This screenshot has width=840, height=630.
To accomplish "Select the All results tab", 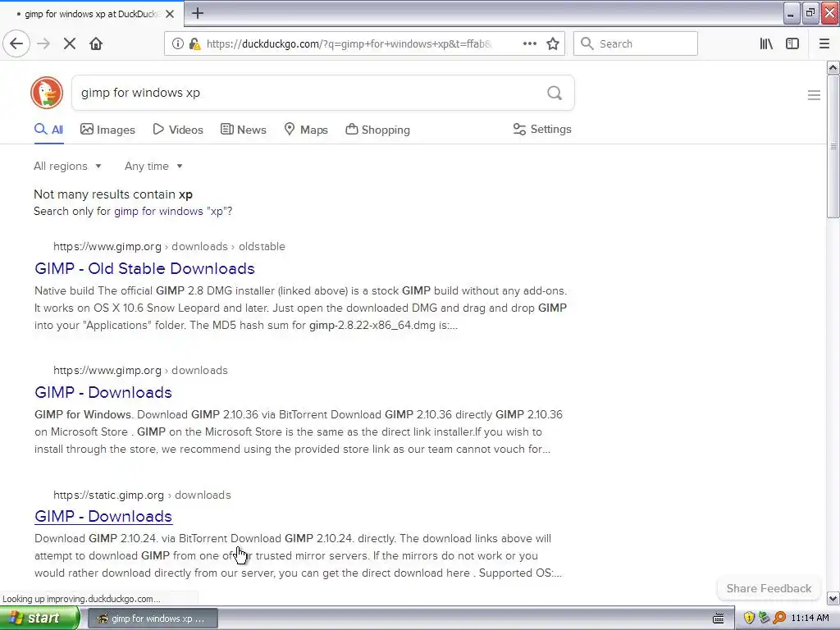I will [48, 130].
